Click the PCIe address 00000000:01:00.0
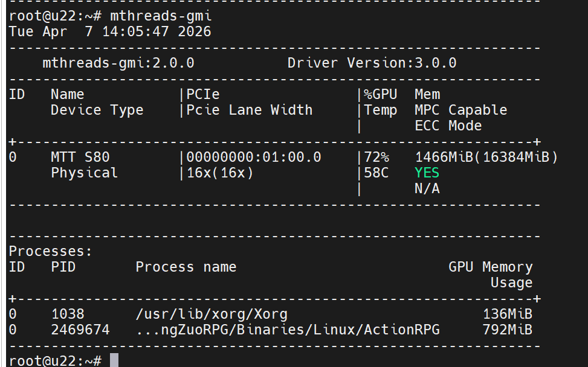This screenshot has width=588, height=367. pyautogui.click(x=253, y=157)
